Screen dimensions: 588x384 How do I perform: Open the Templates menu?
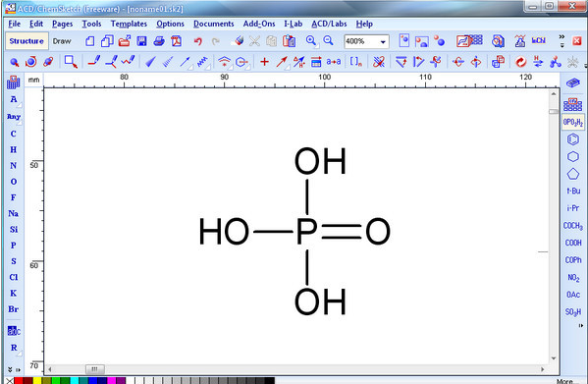pos(129,24)
